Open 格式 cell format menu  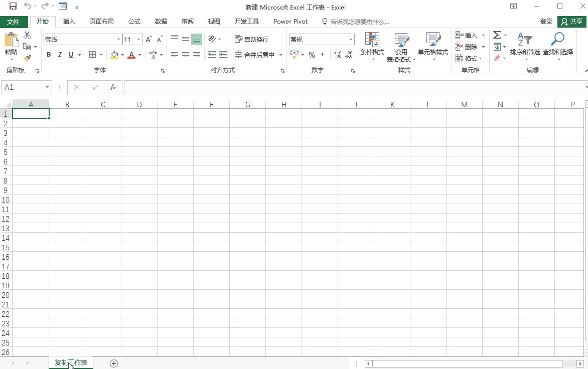click(x=469, y=59)
